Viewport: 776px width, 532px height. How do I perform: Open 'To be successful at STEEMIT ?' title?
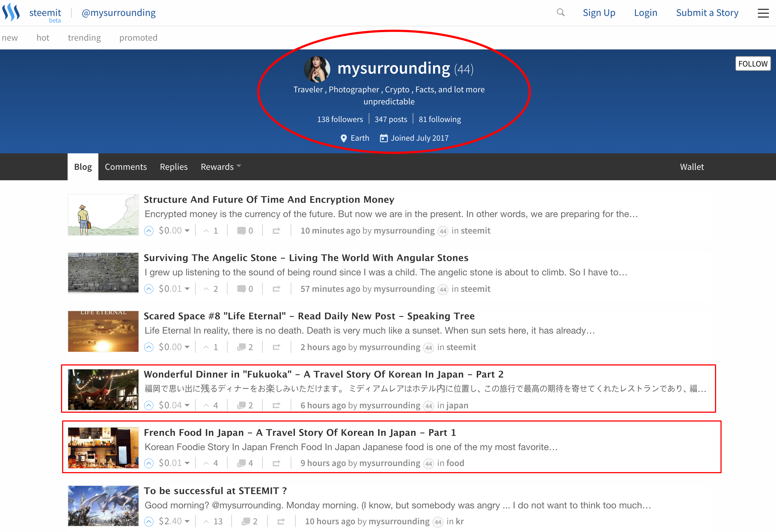tap(215, 491)
